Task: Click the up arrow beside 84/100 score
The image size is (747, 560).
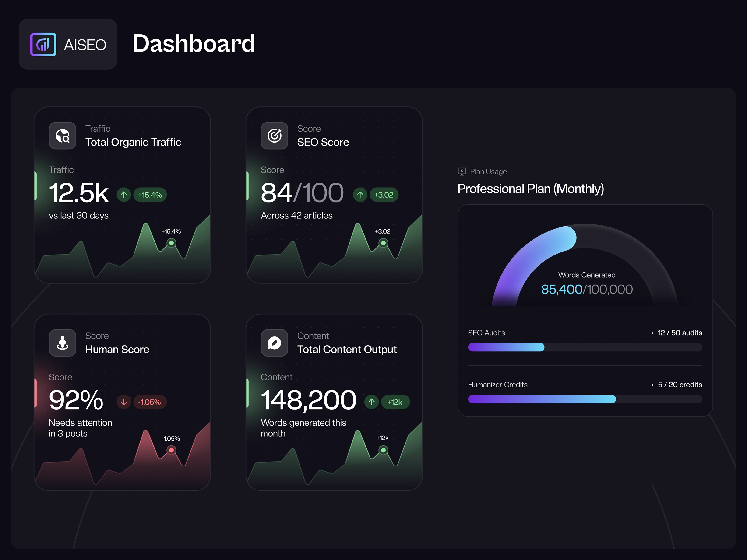Action: point(360,195)
